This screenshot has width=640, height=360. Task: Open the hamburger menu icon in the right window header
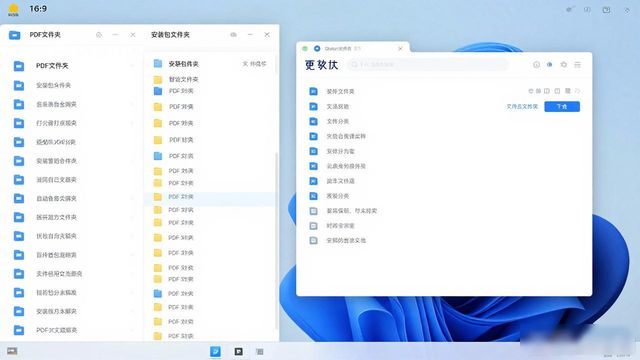(577, 64)
